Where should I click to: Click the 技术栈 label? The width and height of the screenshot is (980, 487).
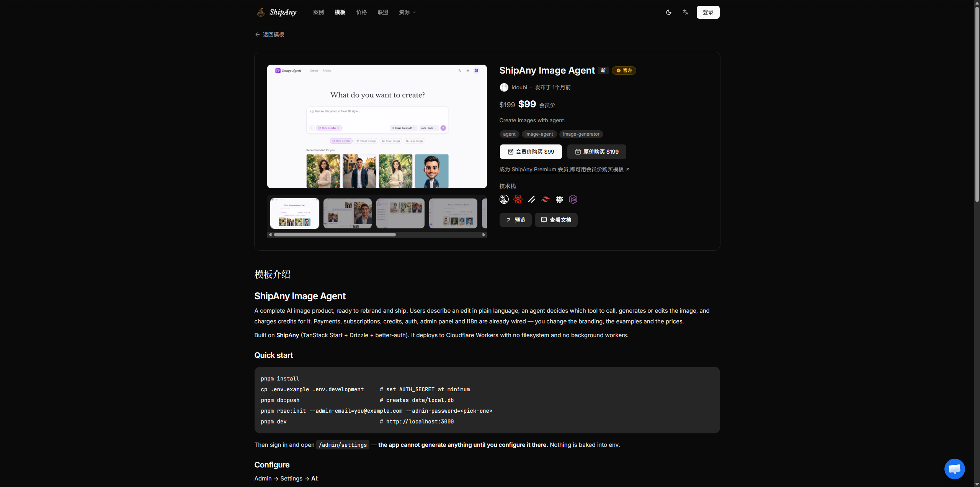[508, 186]
